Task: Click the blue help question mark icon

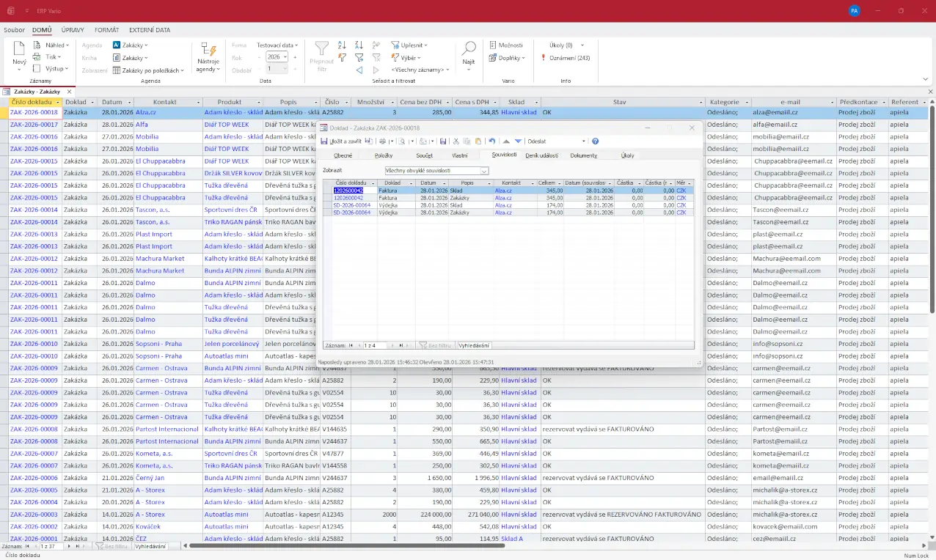Action: pyautogui.click(x=595, y=141)
